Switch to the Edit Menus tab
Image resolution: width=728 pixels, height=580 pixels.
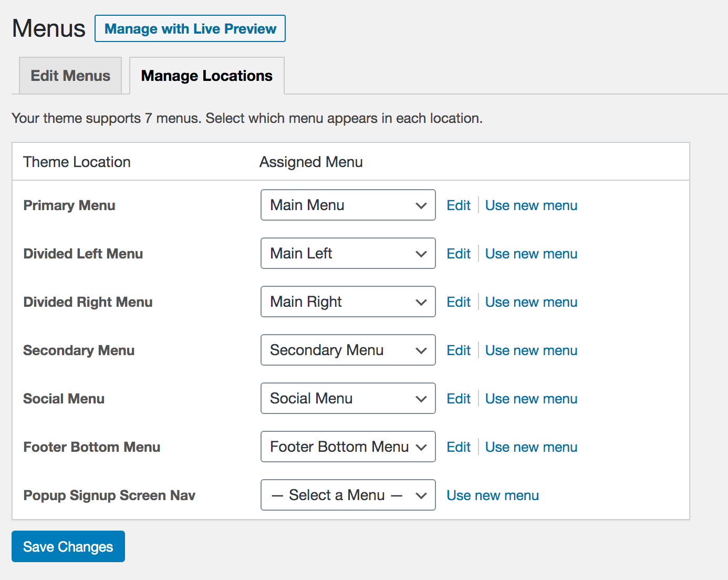[70, 76]
